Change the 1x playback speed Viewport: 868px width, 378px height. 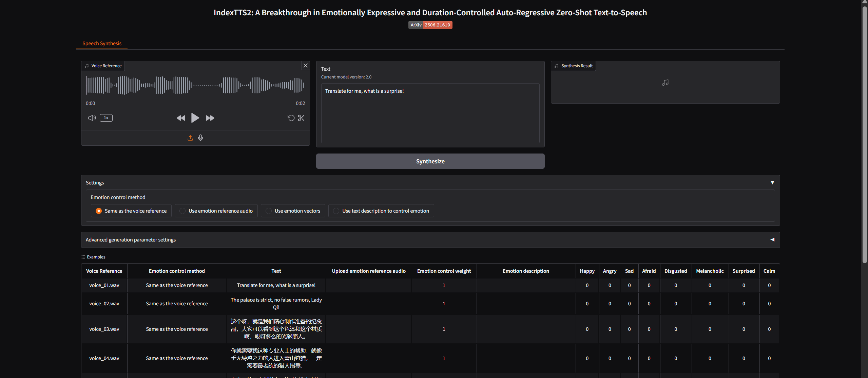106,118
